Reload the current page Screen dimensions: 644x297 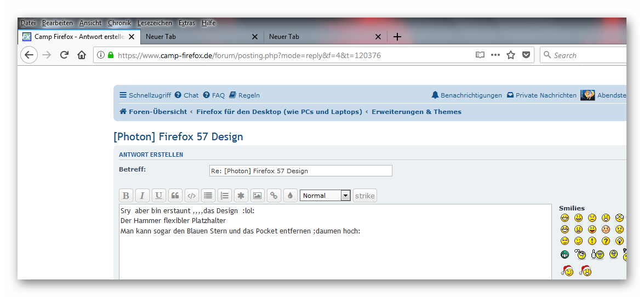pos(64,55)
